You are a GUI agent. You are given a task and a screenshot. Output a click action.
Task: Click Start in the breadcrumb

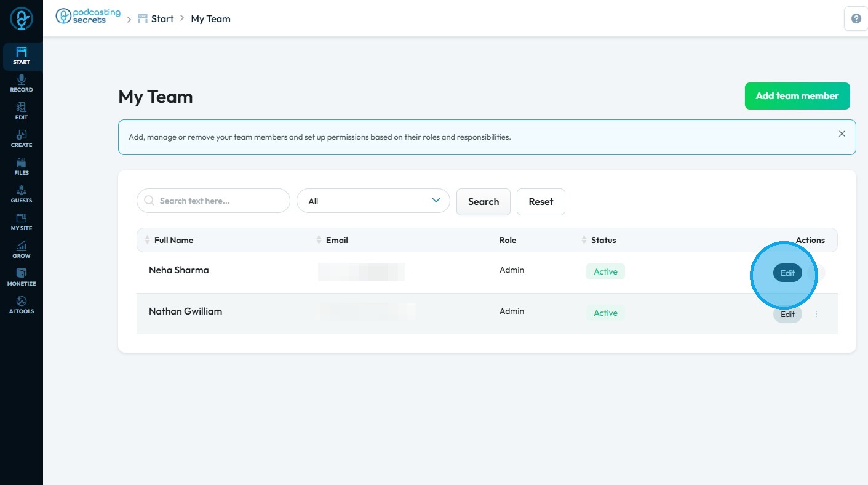click(x=162, y=18)
